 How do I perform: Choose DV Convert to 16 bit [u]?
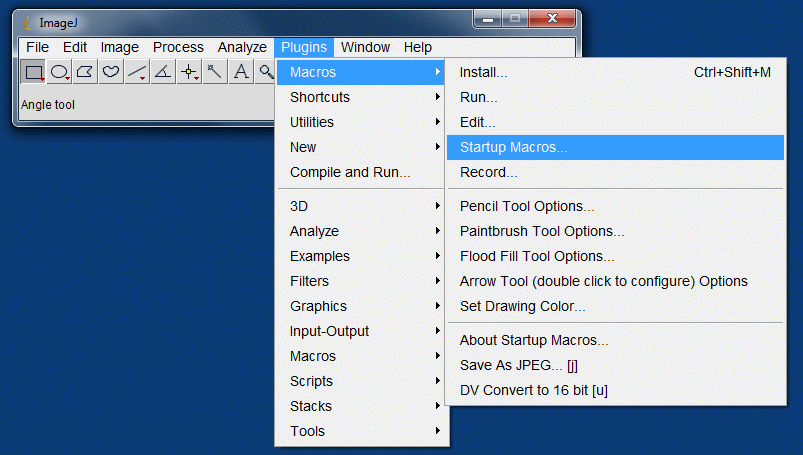point(616,390)
